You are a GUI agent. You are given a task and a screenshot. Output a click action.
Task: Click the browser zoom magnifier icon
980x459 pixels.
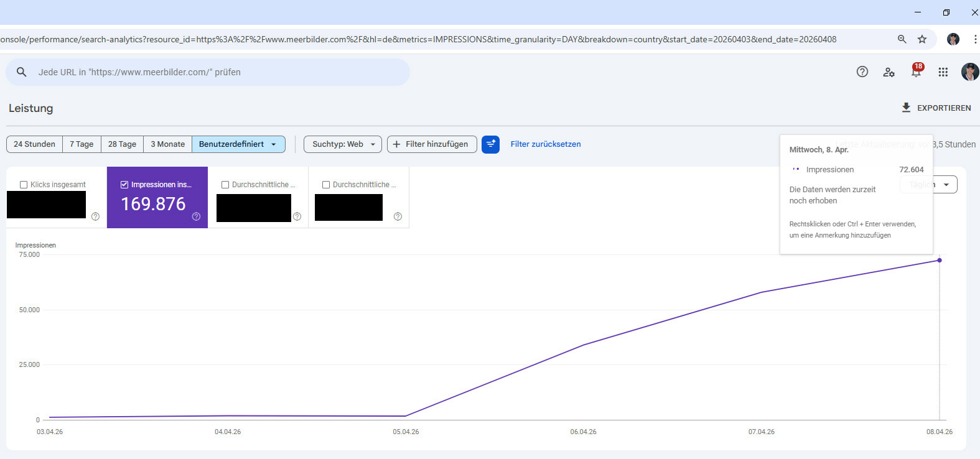pos(902,39)
